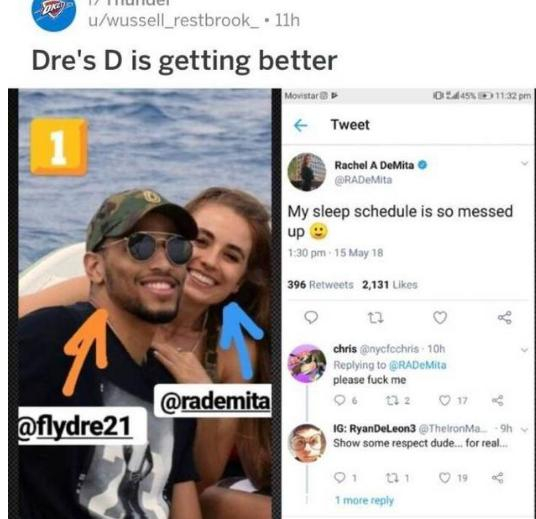536x519 pixels.
Task: Open chevron menu on RyanDeLeon3 reply
Action: pos(525,429)
